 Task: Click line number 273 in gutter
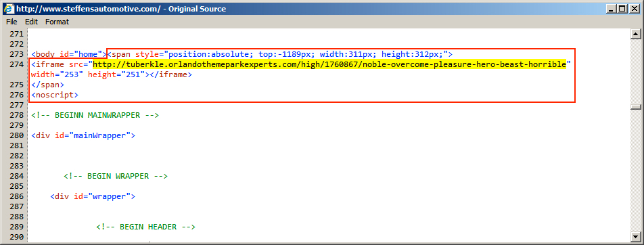point(16,54)
